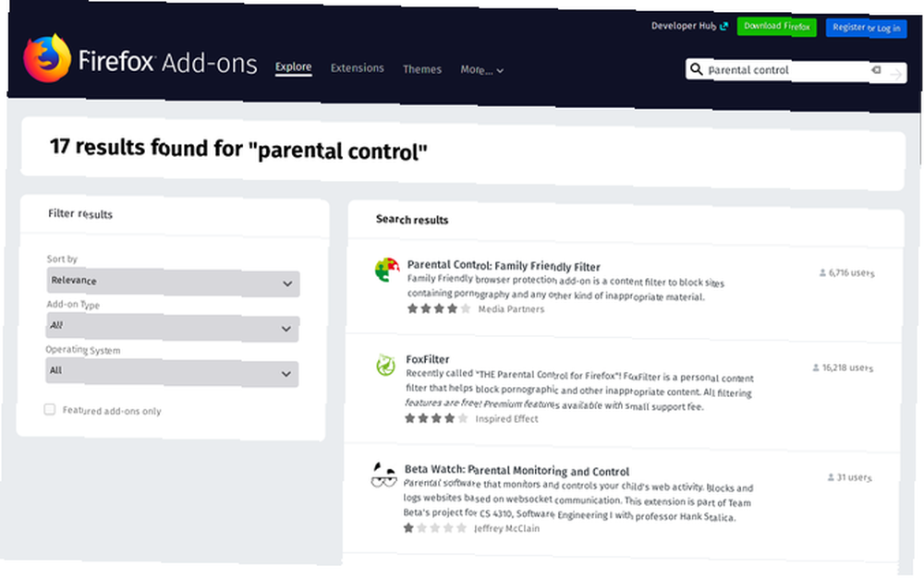The image size is (924, 578).
Task: Open the Add-on Type dropdown
Action: click(172, 327)
